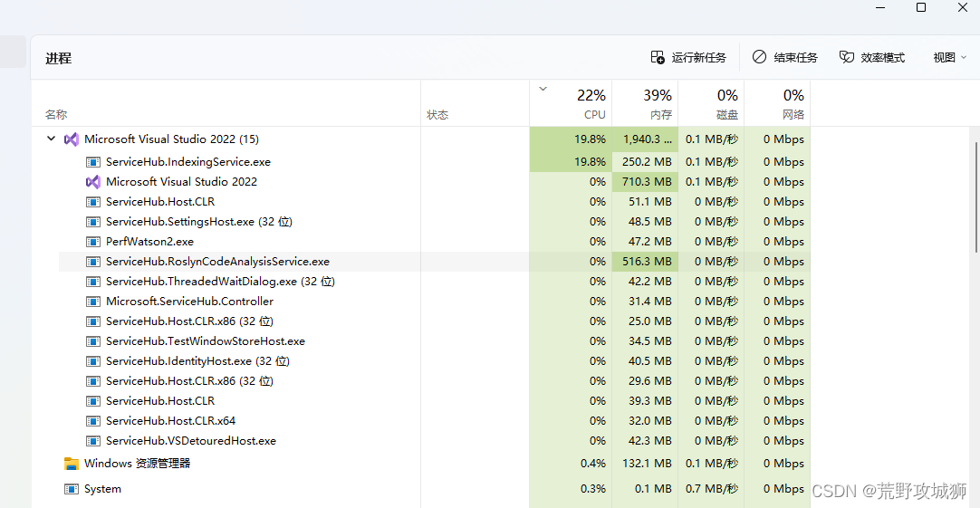Click the System process icon
Image resolution: width=980 pixels, height=508 pixels.
pos(72,489)
